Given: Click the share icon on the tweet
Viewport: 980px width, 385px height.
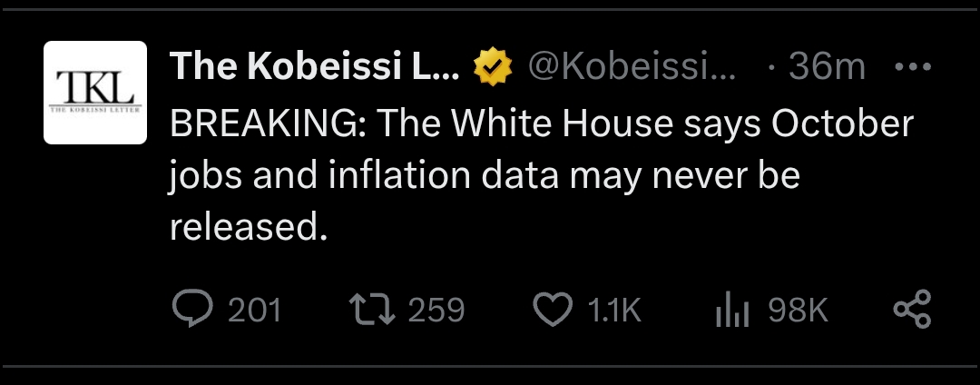Looking at the screenshot, I should coord(912,311).
